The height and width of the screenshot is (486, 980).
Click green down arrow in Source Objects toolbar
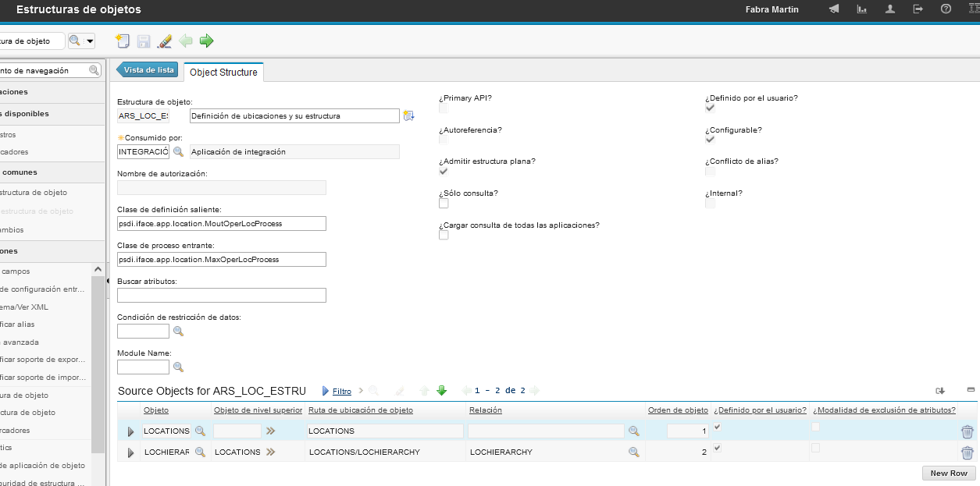[x=441, y=391]
